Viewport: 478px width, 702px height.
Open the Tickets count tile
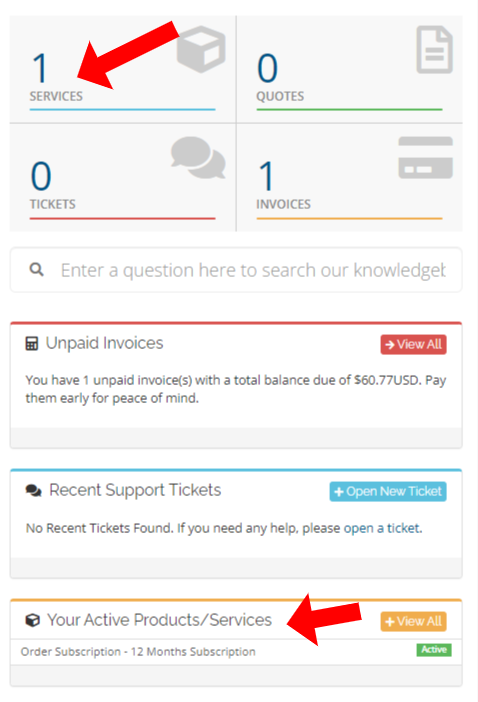(x=123, y=178)
